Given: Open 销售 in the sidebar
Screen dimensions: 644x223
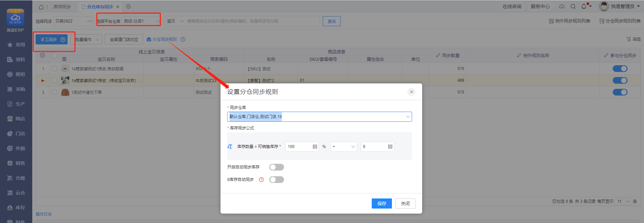Looking at the screenshot, I should tap(16, 163).
